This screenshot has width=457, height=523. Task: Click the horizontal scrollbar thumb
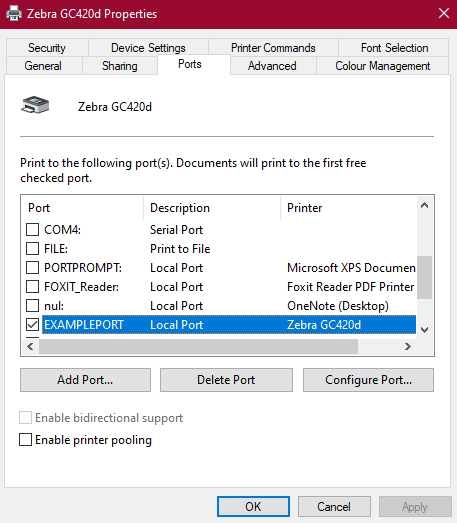click(198, 347)
